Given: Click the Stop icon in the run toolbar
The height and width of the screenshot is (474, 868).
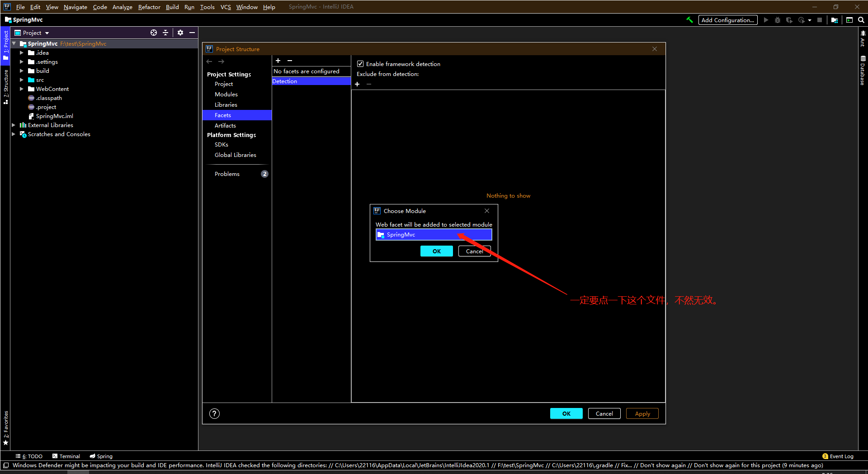Looking at the screenshot, I should click(x=820, y=20).
